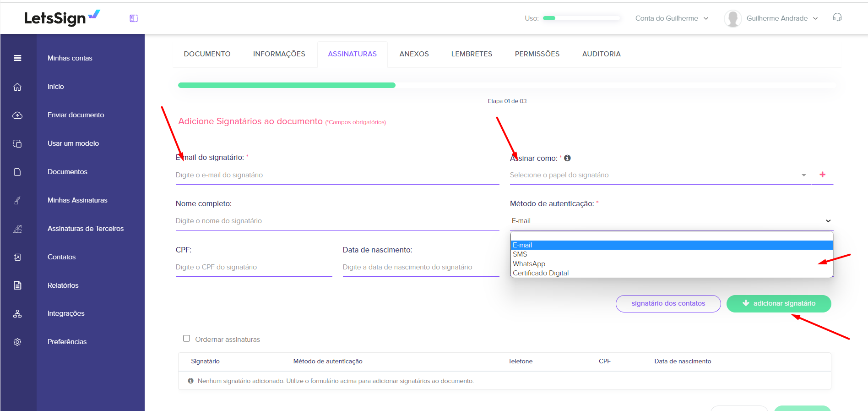Click the CPF input field
This screenshot has height=411, width=868.
click(254, 267)
